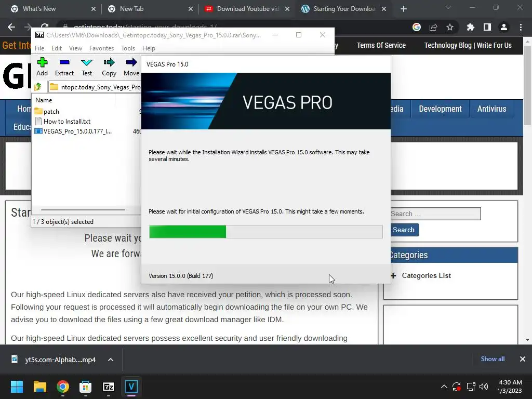Switch to Starting Your Download tab

click(x=344, y=9)
